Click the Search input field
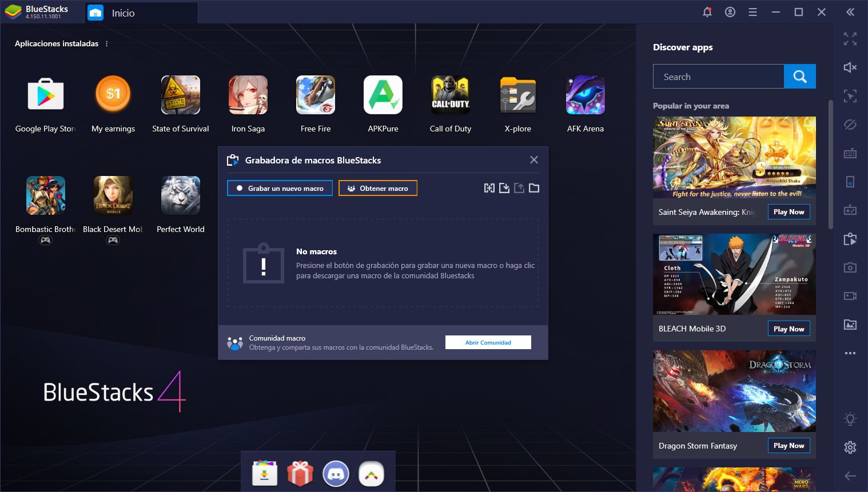 tap(718, 77)
